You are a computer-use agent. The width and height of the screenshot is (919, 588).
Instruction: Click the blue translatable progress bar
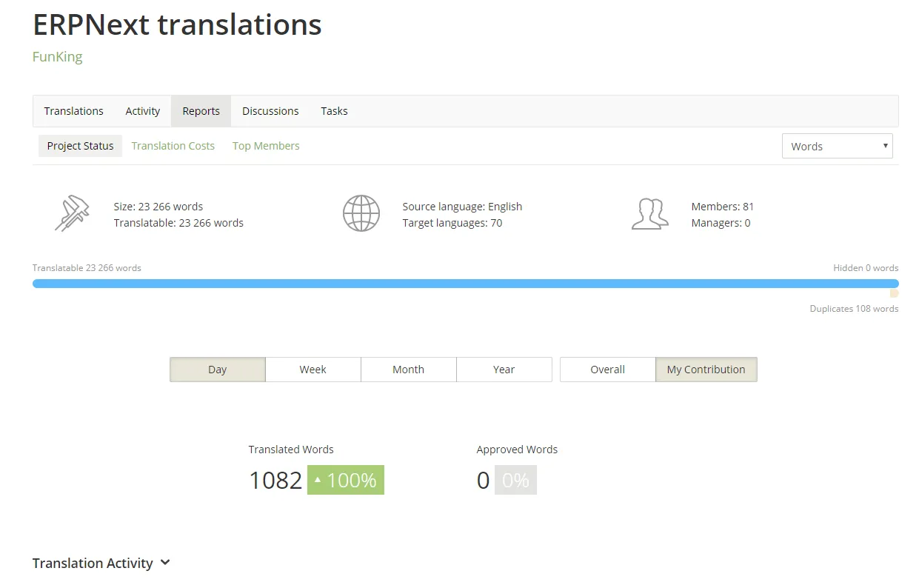tap(466, 284)
